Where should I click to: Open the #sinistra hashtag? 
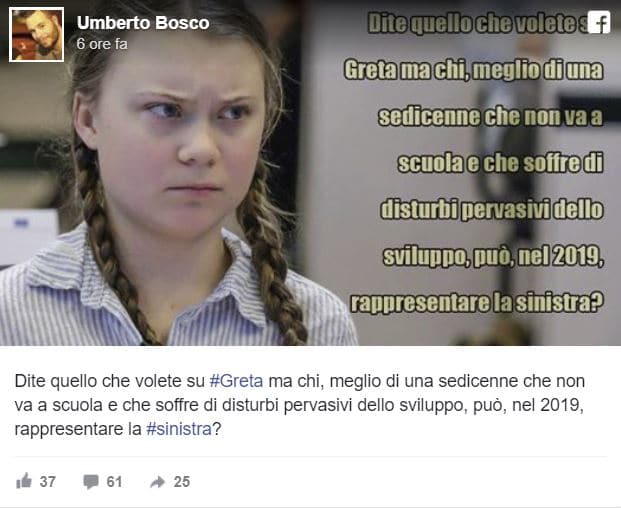(x=179, y=429)
